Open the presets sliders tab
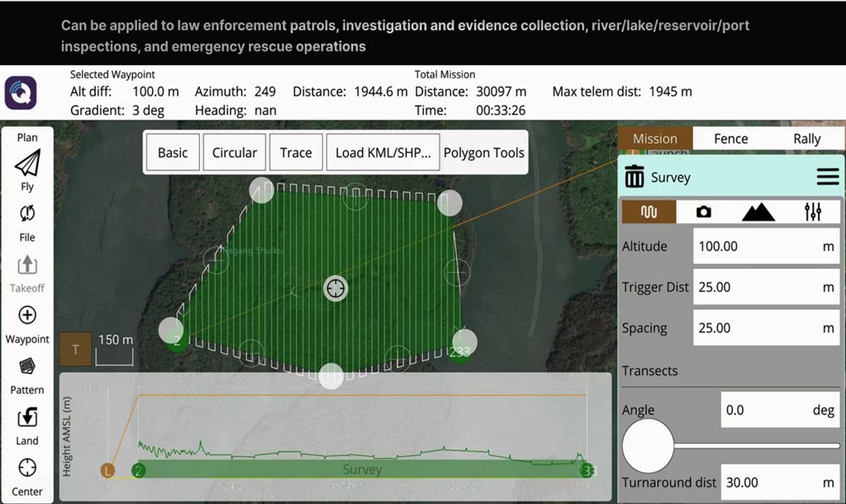The height and width of the screenshot is (504, 846). pos(813,212)
